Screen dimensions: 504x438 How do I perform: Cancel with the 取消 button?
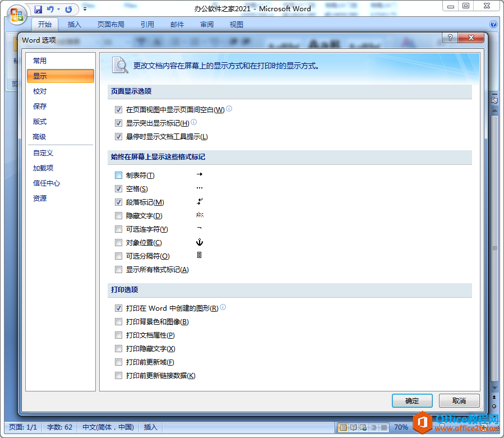(459, 400)
